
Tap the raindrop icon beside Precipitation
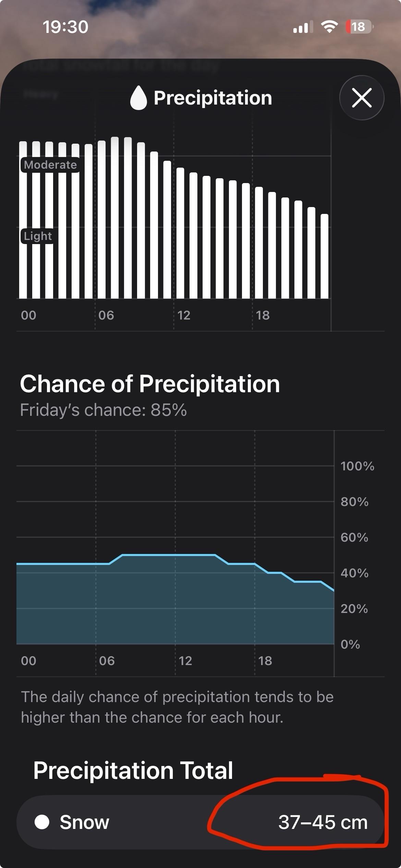138,98
